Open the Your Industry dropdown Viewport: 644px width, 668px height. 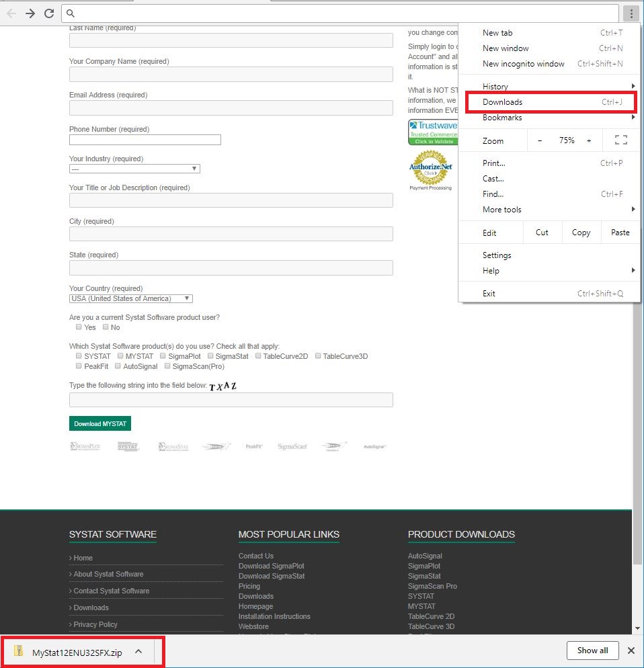click(134, 169)
